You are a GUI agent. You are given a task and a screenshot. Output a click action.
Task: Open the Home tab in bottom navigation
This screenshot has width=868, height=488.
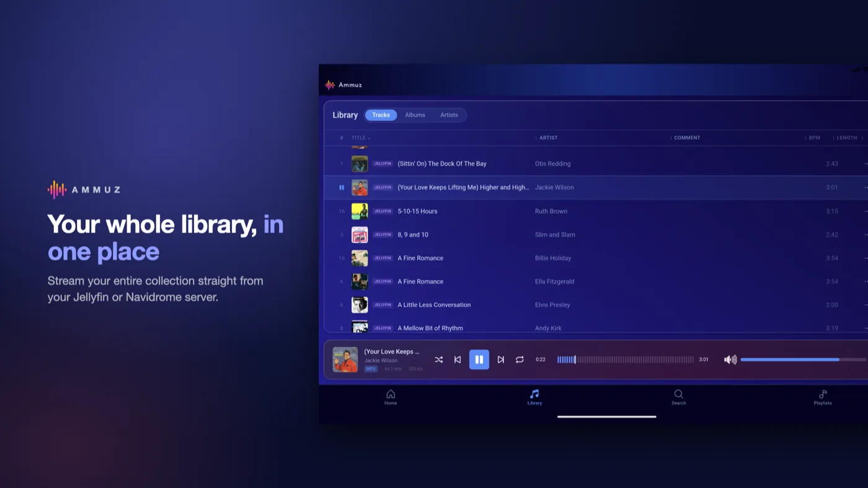(391, 397)
